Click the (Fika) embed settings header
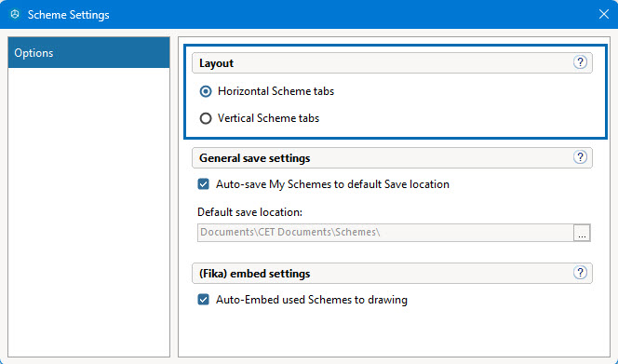Image resolution: width=618 pixels, height=364 pixels. pos(392,274)
